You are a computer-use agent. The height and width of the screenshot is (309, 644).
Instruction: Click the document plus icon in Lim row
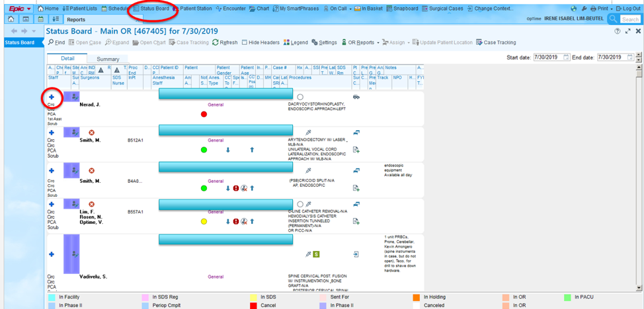point(356,222)
